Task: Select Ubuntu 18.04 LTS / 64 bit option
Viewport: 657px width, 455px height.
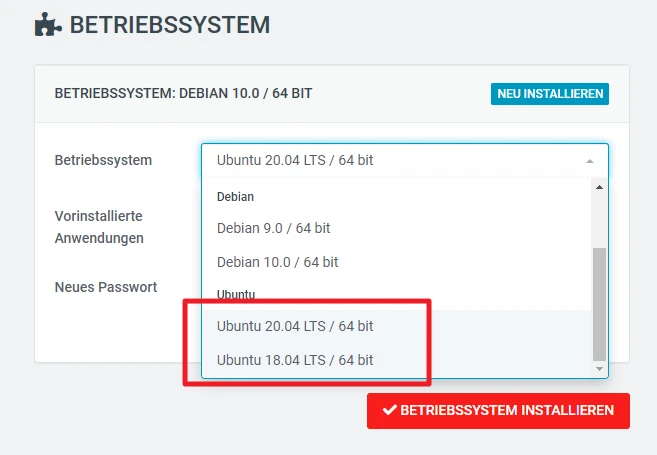Action: tap(295, 360)
